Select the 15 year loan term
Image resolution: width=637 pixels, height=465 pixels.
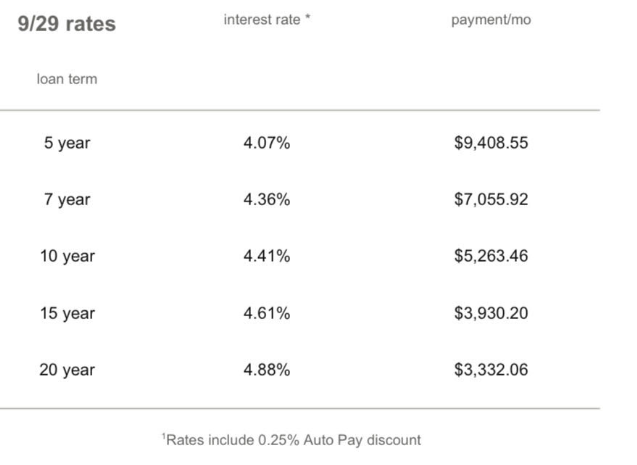[67, 314]
